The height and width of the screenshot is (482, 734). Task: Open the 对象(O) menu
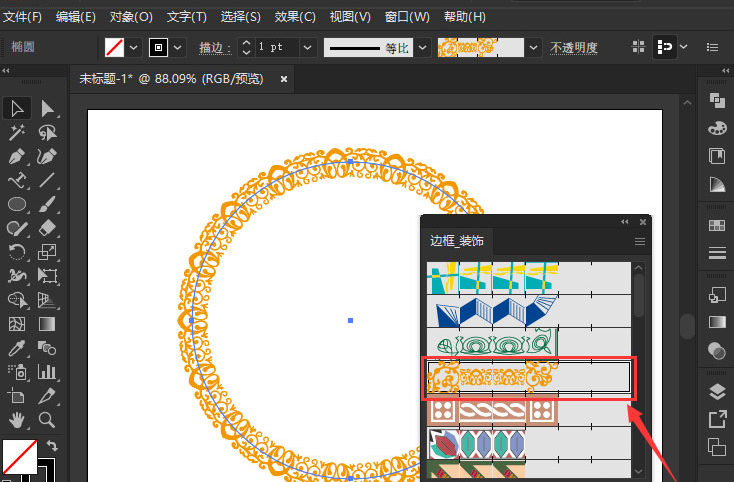click(x=131, y=17)
